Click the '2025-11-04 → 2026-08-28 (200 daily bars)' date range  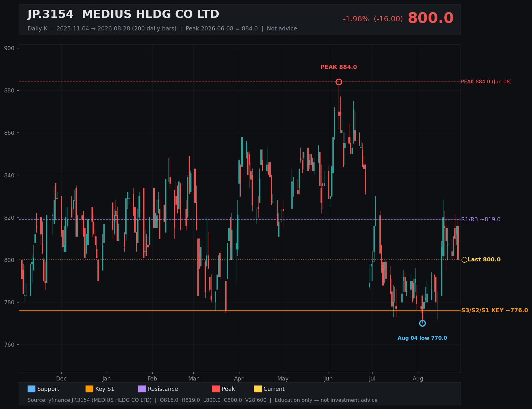117,29
